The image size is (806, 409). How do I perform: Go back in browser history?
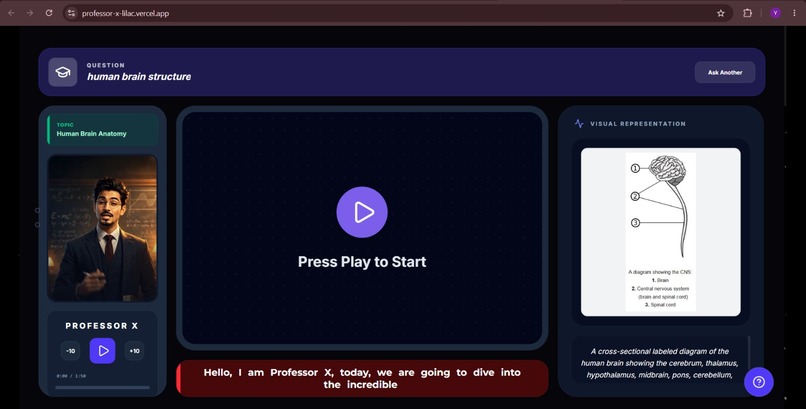coord(11,13)
